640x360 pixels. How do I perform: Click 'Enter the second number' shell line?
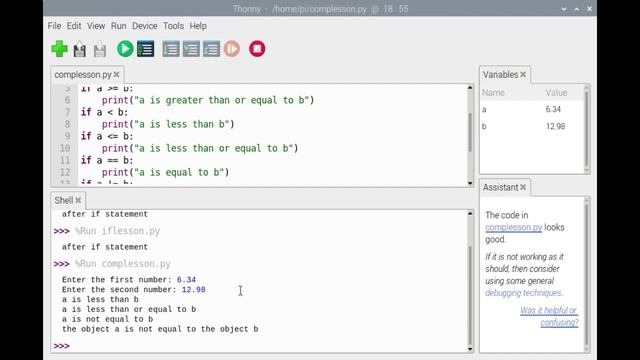point(134,289)
